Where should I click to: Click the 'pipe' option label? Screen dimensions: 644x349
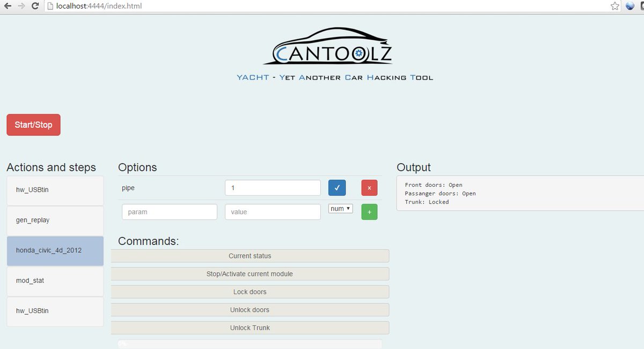(x=128, y=188)
